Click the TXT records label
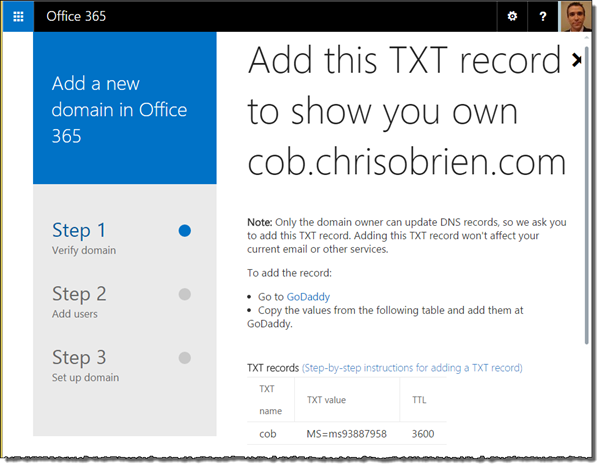This screenshot has width=602, height=468. 273,368
